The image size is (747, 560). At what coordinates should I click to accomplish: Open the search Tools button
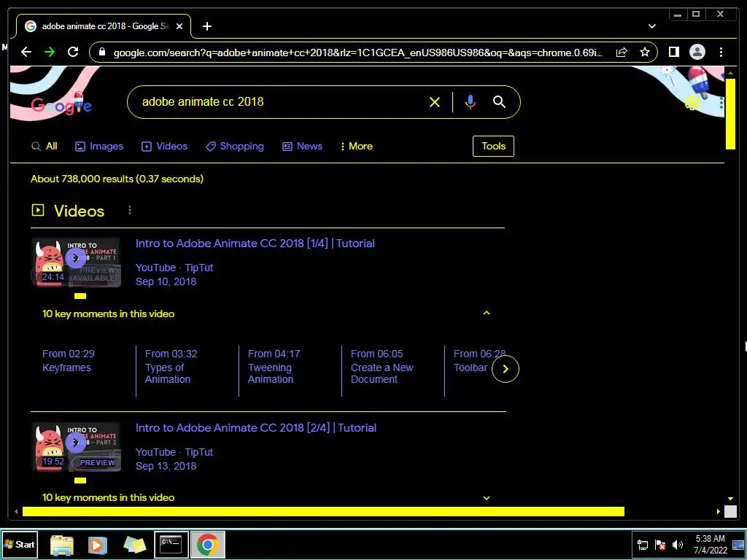[x=493, y=146]
